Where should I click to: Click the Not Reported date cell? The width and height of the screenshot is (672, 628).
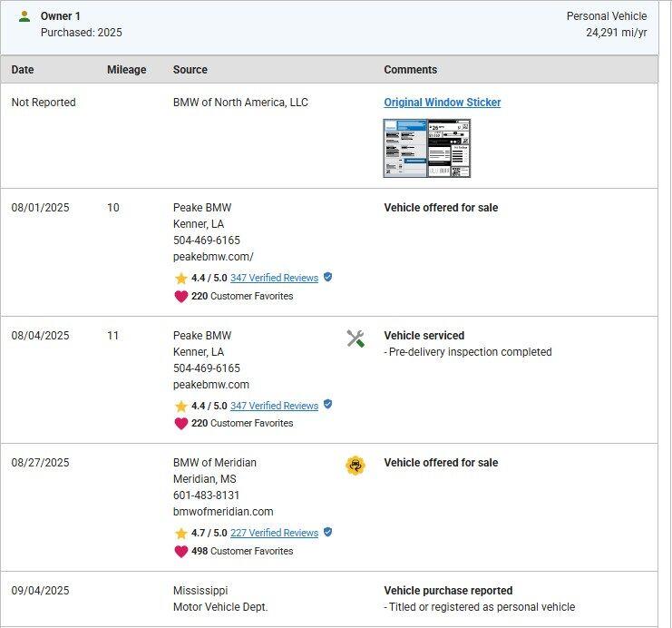coord(44,102)
